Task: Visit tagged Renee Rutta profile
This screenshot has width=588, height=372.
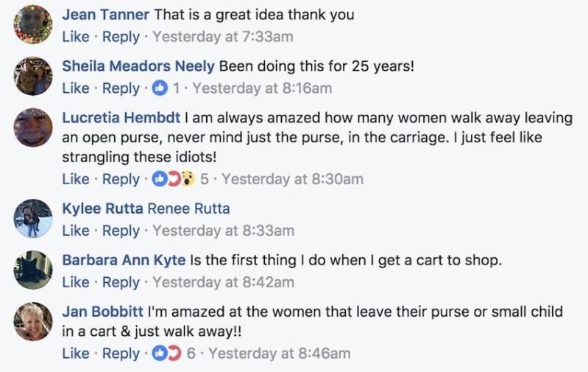Action: [188, 209]
